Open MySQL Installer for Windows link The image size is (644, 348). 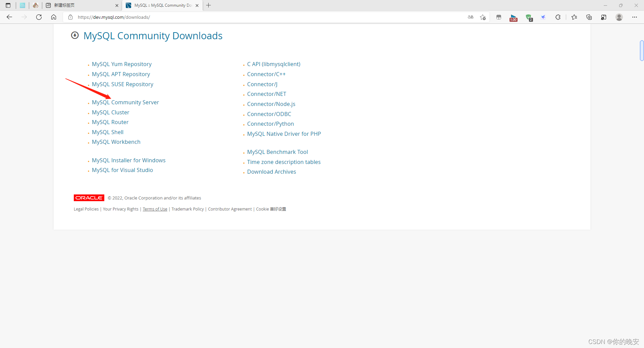coord(128,160)
